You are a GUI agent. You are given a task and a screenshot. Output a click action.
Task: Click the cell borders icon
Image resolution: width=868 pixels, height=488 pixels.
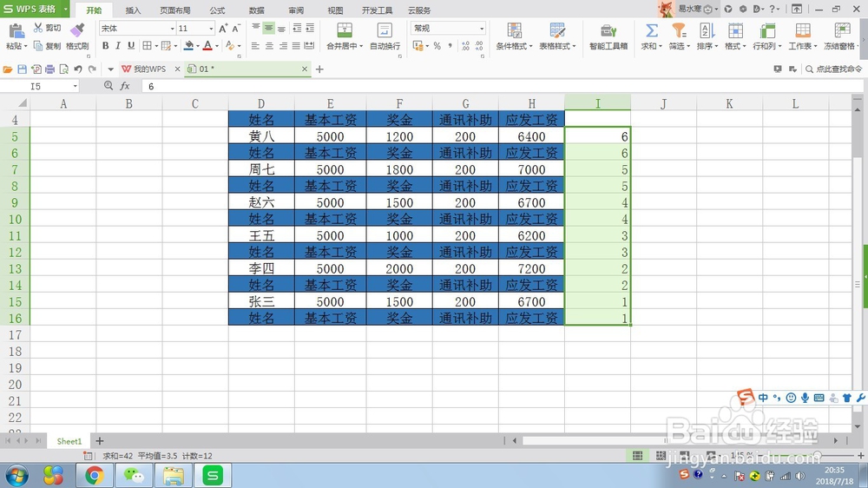pyautogui.click(x=147, y=45)
